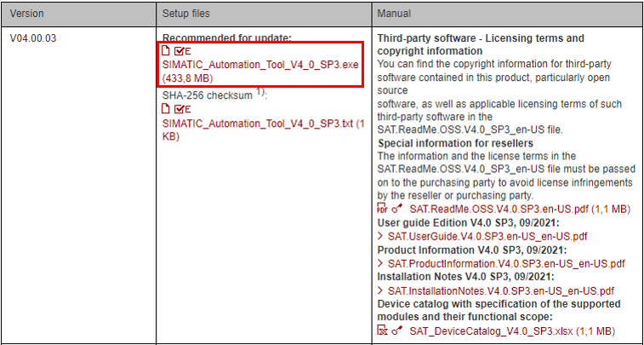
Task: Click the key icon beside SAT_DeviceCatalog
Action: pos(396,331)
